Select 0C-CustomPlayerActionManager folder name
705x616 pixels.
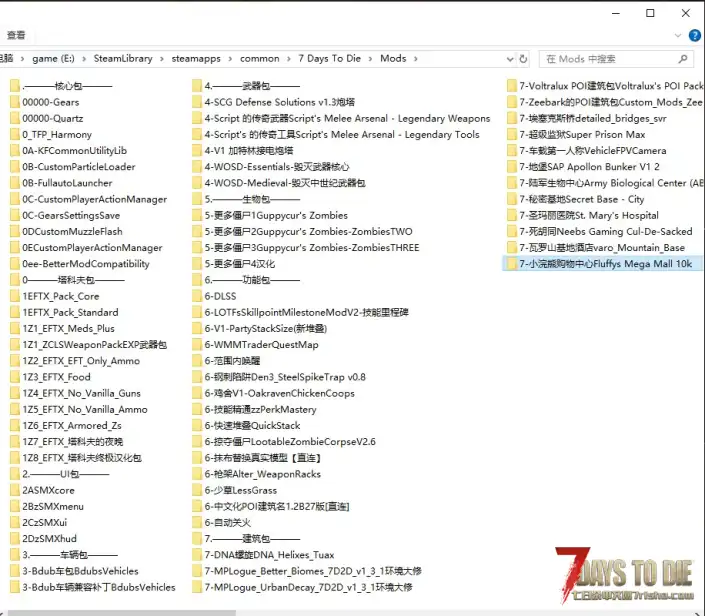click(x=94, y=199)
